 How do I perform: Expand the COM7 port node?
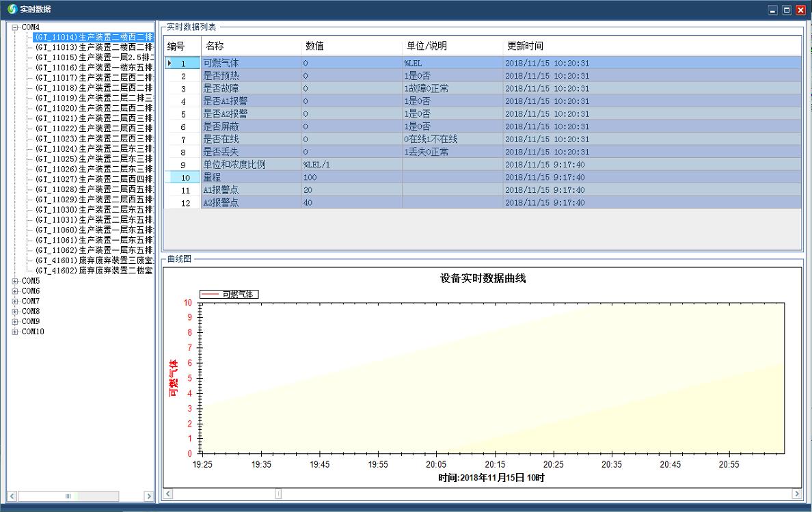(15, 301)
